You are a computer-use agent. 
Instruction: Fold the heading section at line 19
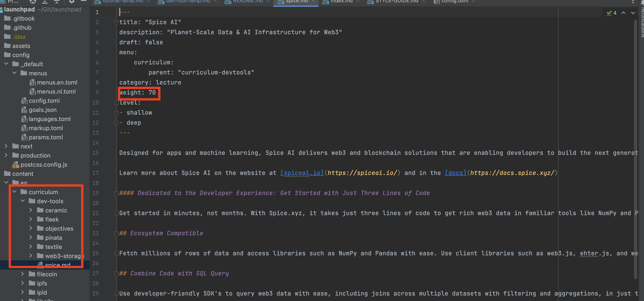(116, 193)
